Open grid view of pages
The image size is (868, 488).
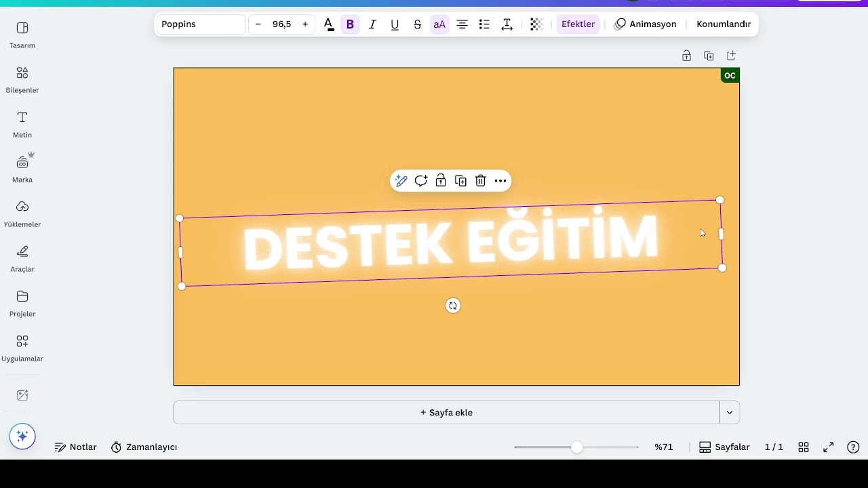(x=804, y=447)
